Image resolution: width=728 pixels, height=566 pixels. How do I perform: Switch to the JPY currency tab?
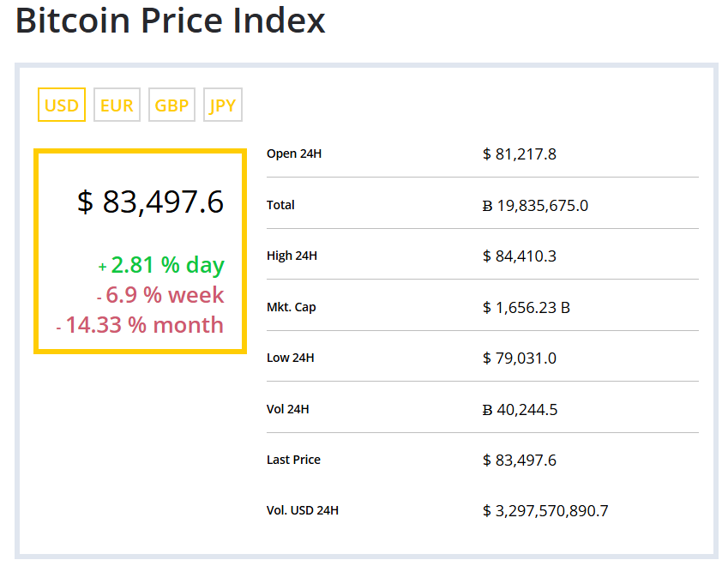[x=223, y=105]
